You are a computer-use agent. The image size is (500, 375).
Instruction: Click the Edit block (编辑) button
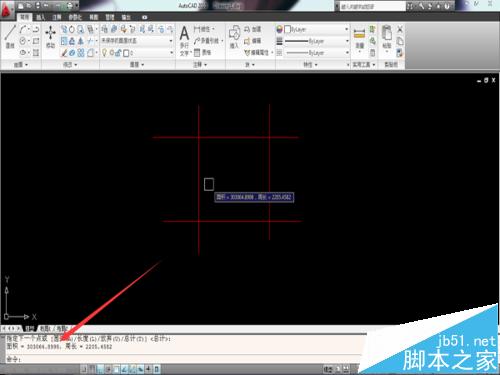click(x=252, y=41)
